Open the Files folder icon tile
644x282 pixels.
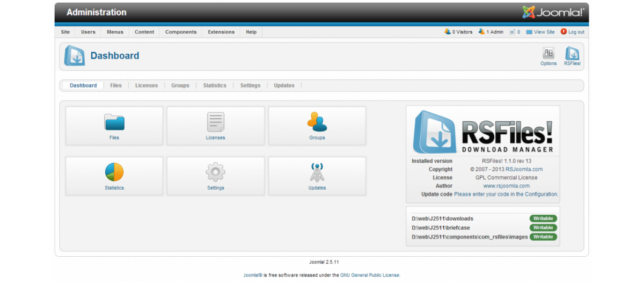(x=114, y=126)
